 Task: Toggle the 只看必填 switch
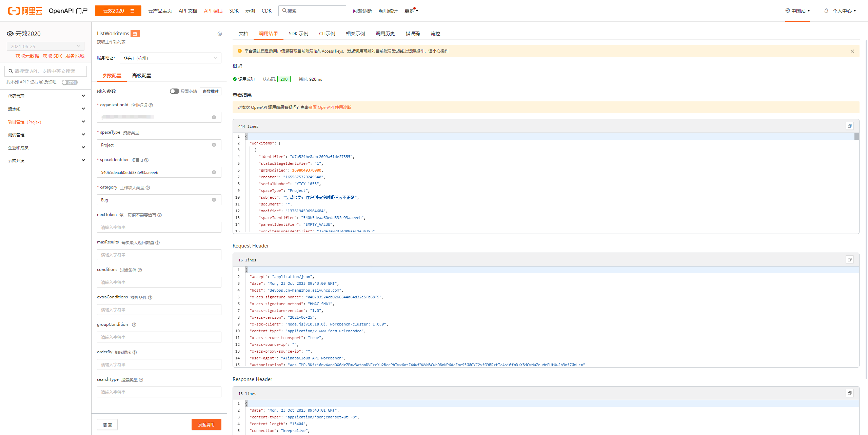click(174, 91)
